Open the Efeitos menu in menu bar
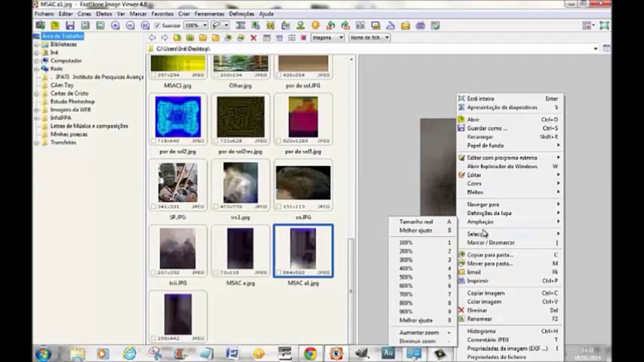This screenshot has width=644, height=362. click(104, 14)
